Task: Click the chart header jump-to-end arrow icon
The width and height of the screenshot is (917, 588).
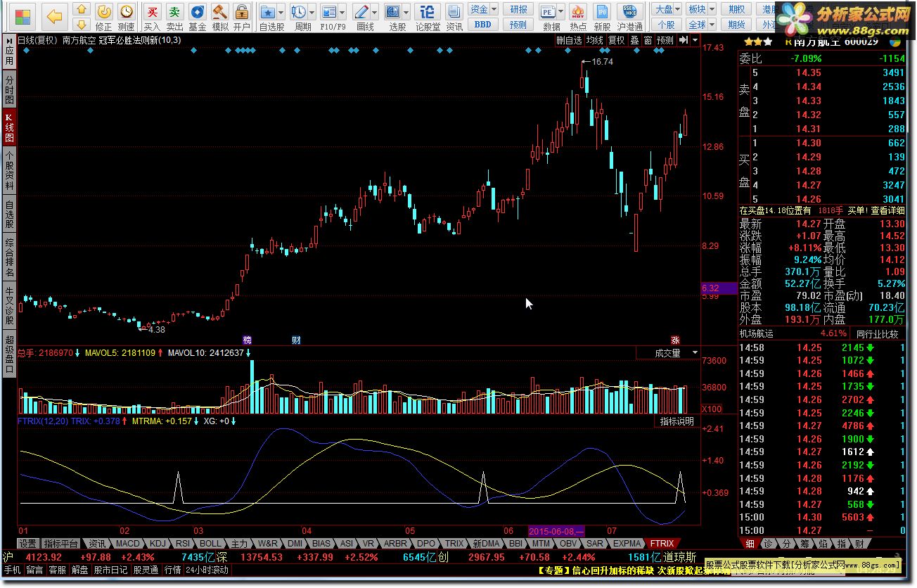Action: tap(684, 41)
